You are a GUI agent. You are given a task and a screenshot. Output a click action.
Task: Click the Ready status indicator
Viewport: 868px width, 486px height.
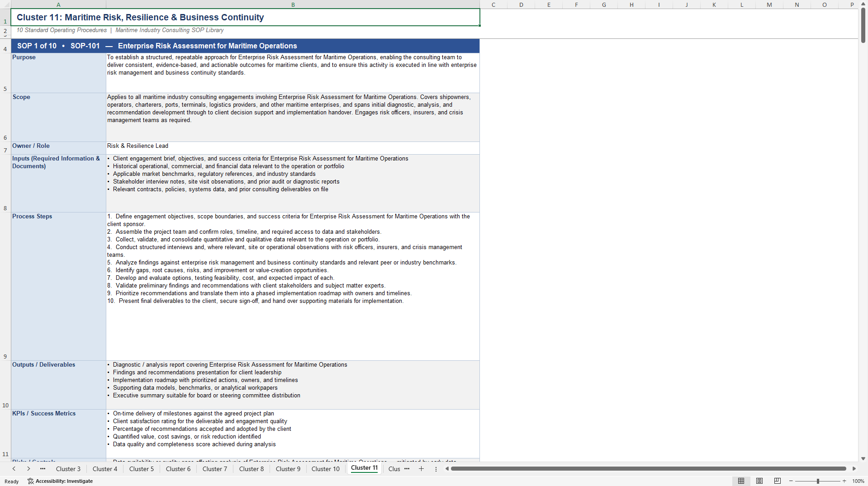pyautogui.click(x=12, y=481)
